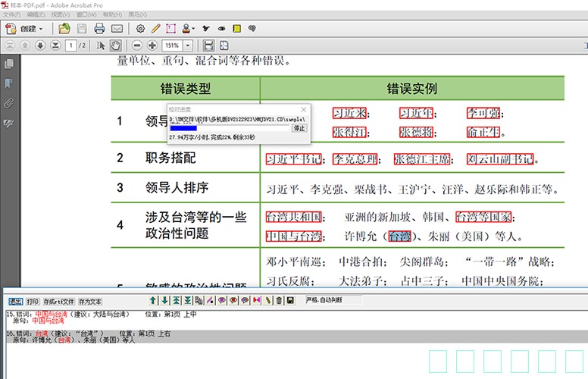Click the green down arrow next error

164,300
